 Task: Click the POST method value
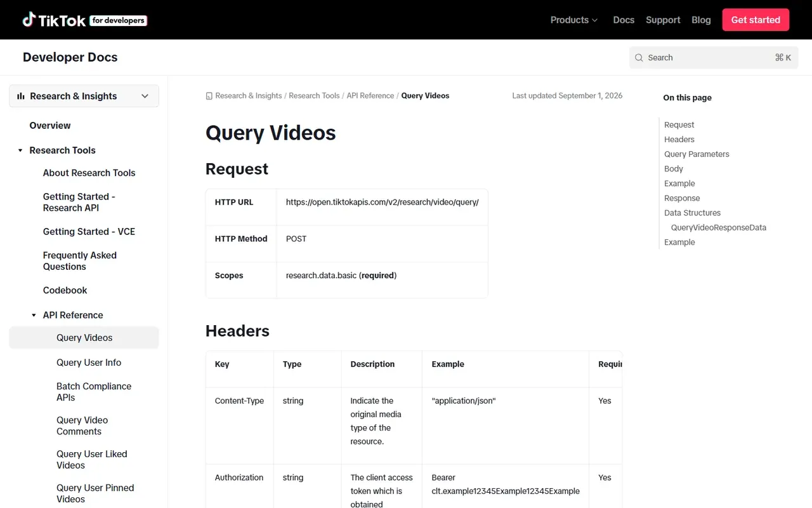pyautogui.click(x=296, y=239)
